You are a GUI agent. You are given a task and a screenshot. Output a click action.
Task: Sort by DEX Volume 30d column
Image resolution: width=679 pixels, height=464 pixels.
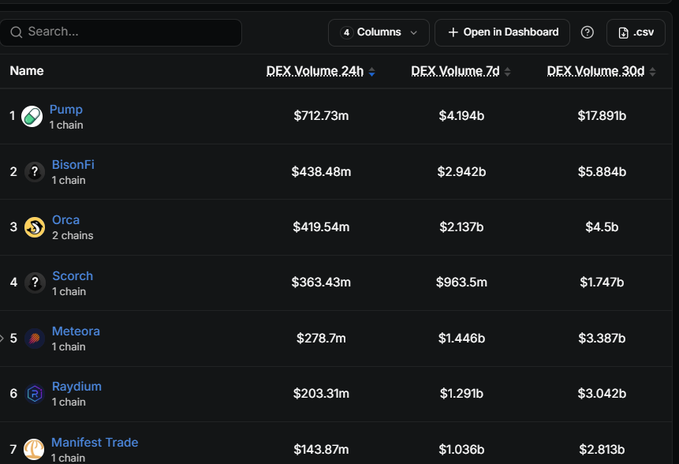coord(601,71)
